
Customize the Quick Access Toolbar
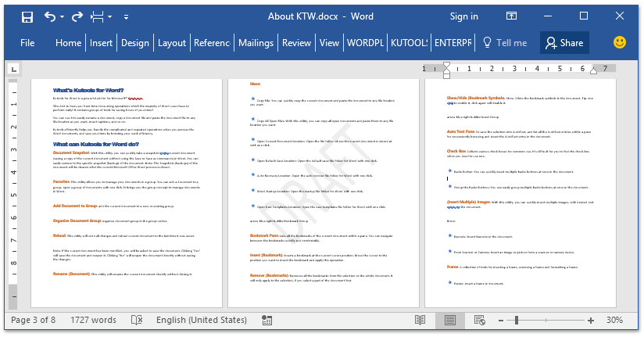pyautogui.click(x=126, y=17)
